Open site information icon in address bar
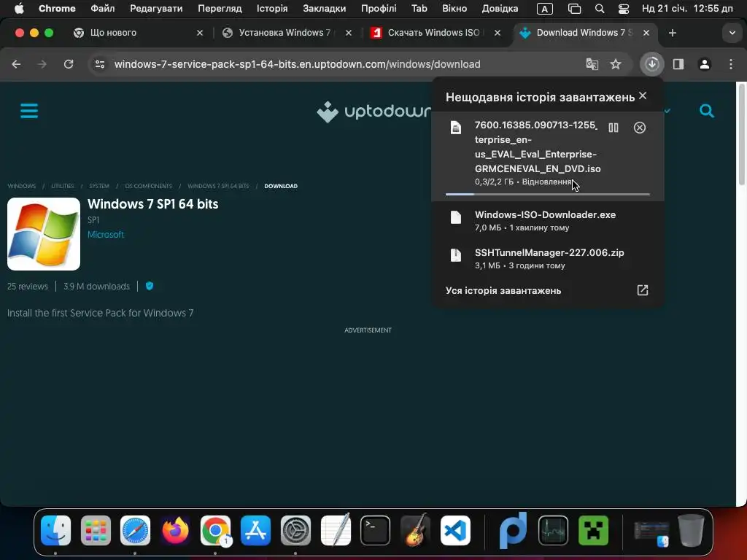The width and height of the screenshot is (747, 560). coord(99,64)
